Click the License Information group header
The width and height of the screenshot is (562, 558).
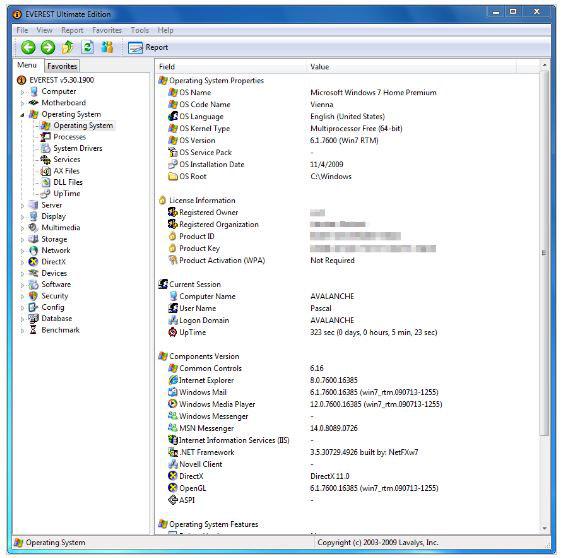202,200
